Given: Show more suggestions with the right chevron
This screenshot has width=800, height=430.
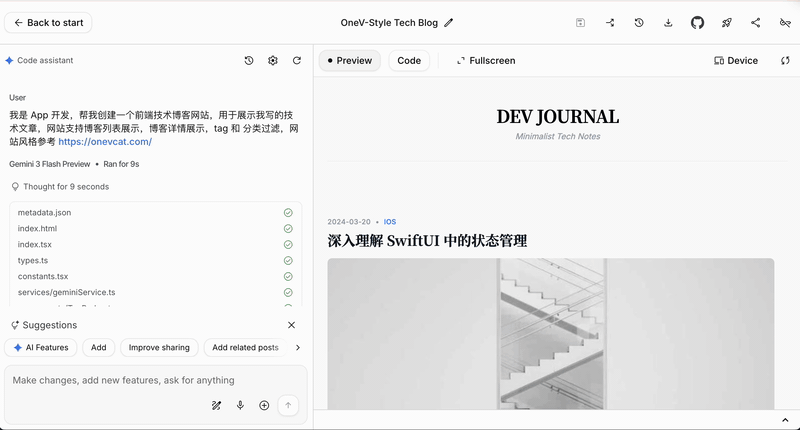Looking at the screenshot, I should 298,347.
